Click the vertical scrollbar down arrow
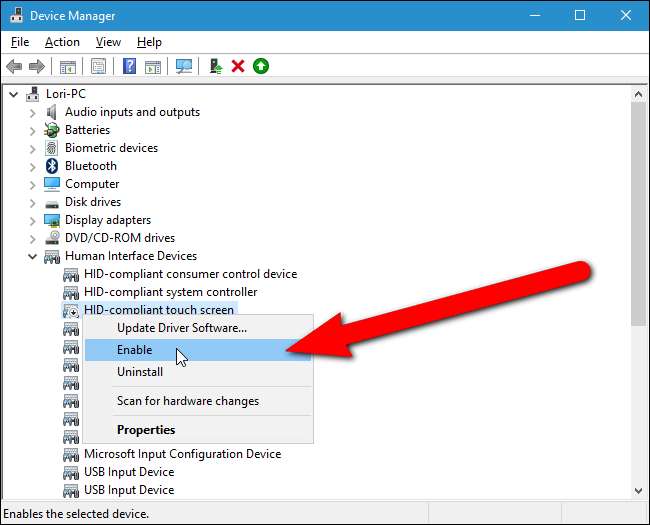 pyautogui.click(x=639, y=490)
